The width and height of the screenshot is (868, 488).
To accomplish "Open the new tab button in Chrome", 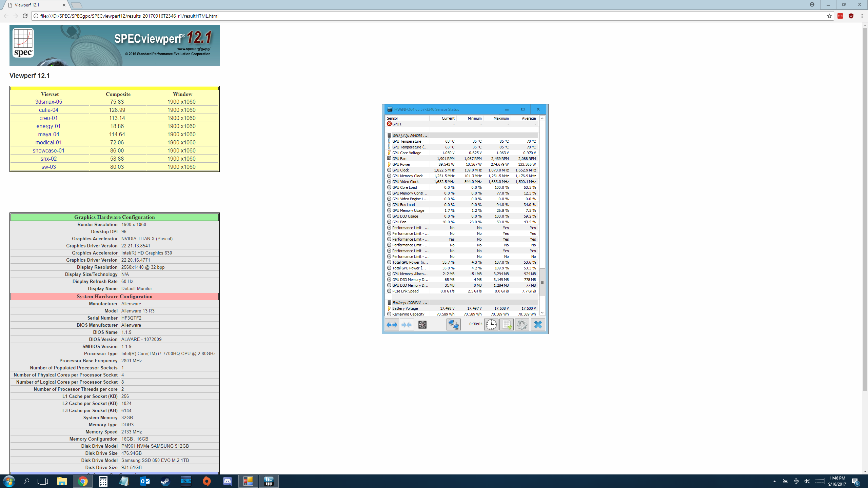I will coord(77,5).
